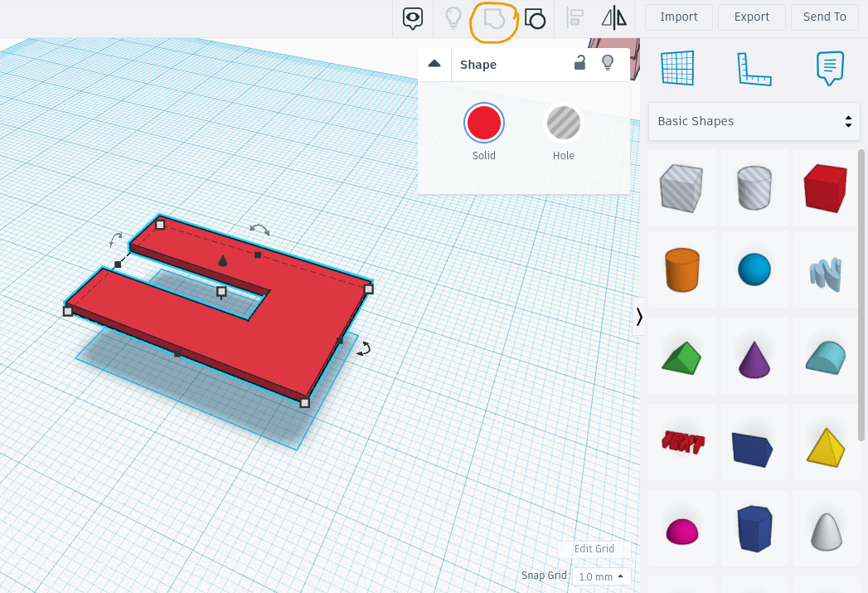This screenshot has height=593, width=868.
Task: Click the shapes panel vertical scrollbar
Action: (861, 295)
